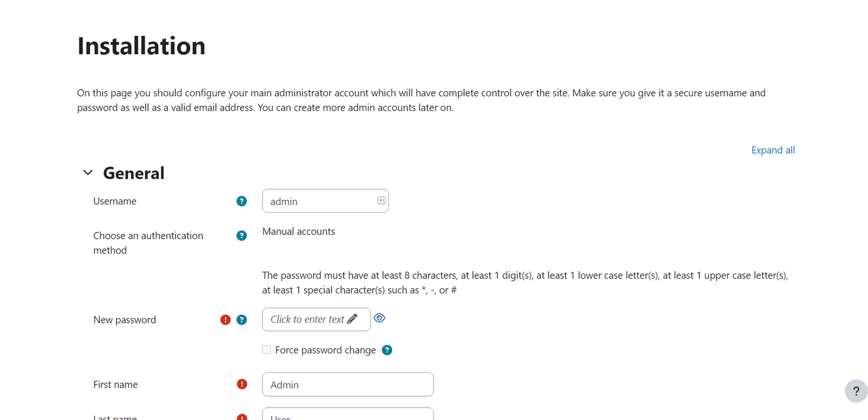Click the Username help icon
This screenshot has width=868, height=420.
tap(241, 201)
